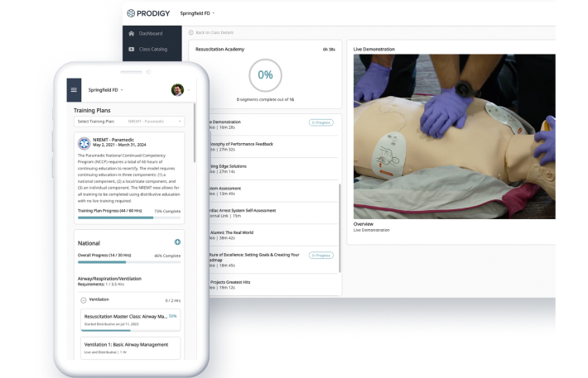The height and width of the screenshot is (378, 588).
Task: Open Springfield FD dropdown on phone
Action: coord(105,90)
